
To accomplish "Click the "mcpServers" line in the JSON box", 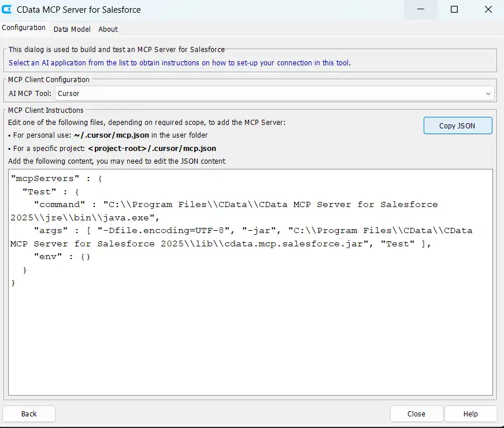I will pos(56,179).
